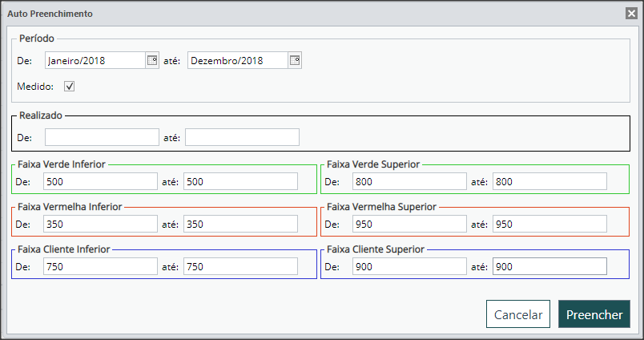
Task: Click the empty Realizado De field
Action: pyautogui.click(x=102, y=137)
